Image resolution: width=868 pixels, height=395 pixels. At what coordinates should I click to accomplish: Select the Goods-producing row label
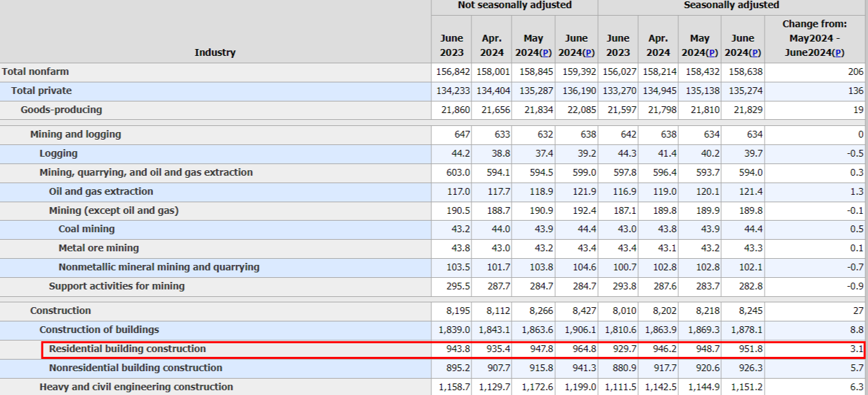coord(61,110)
